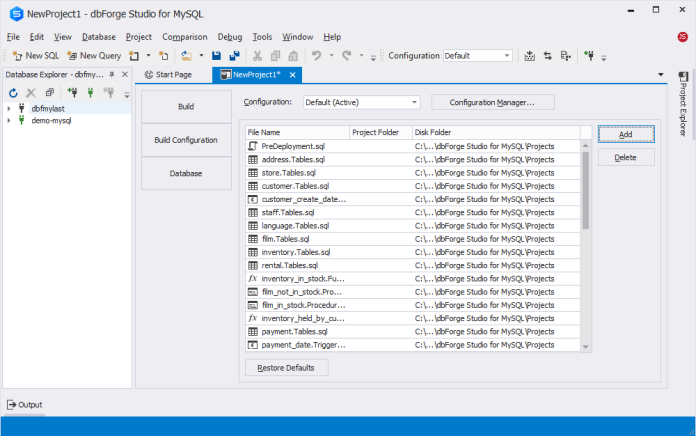
Task: Select the inventory_in_stock function row
Action: [x=413, y=278]
